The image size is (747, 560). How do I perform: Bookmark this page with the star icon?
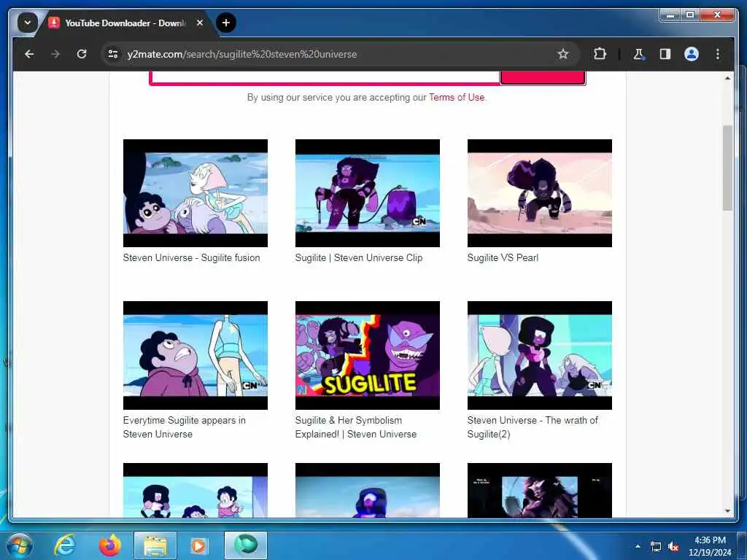click(x=563, y=54)
